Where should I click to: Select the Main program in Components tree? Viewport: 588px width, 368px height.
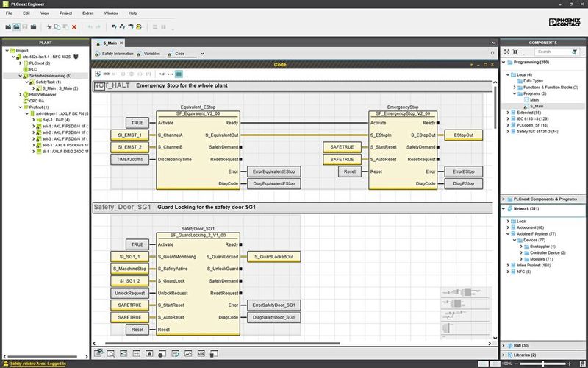click(x=531, y=100)
